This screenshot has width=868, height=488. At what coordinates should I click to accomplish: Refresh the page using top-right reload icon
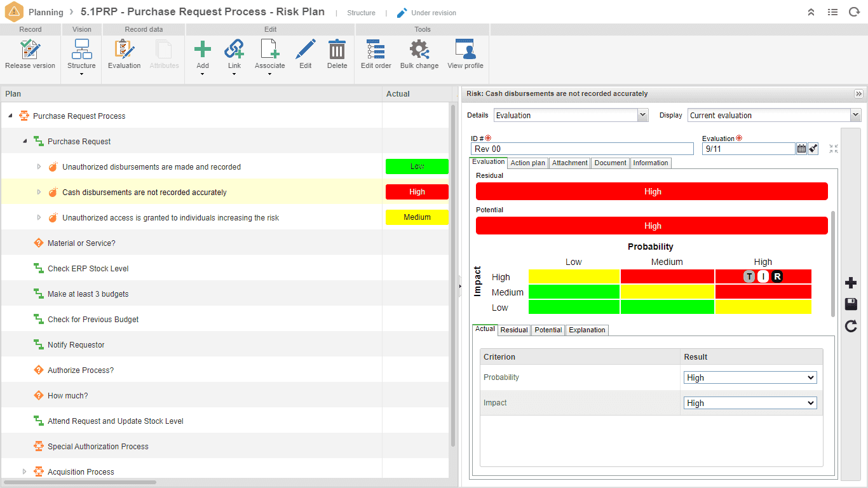click(x=854, y=12)
